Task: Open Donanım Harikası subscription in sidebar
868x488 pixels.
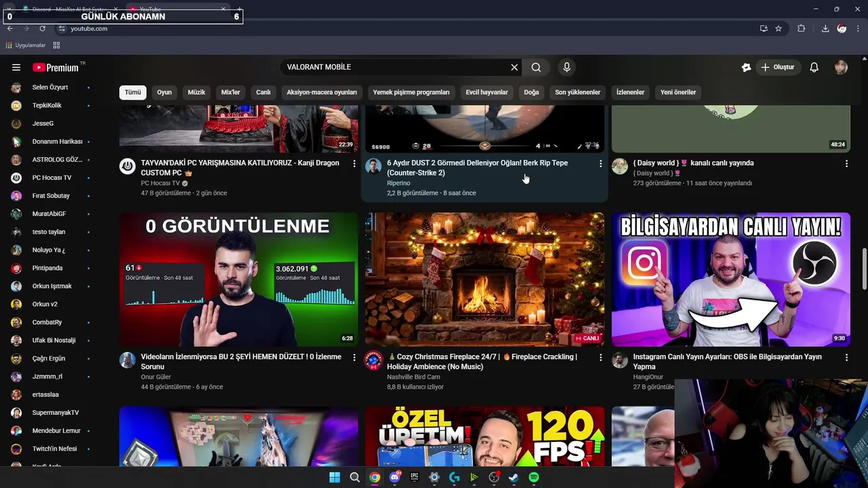Action: pos(51,142)
